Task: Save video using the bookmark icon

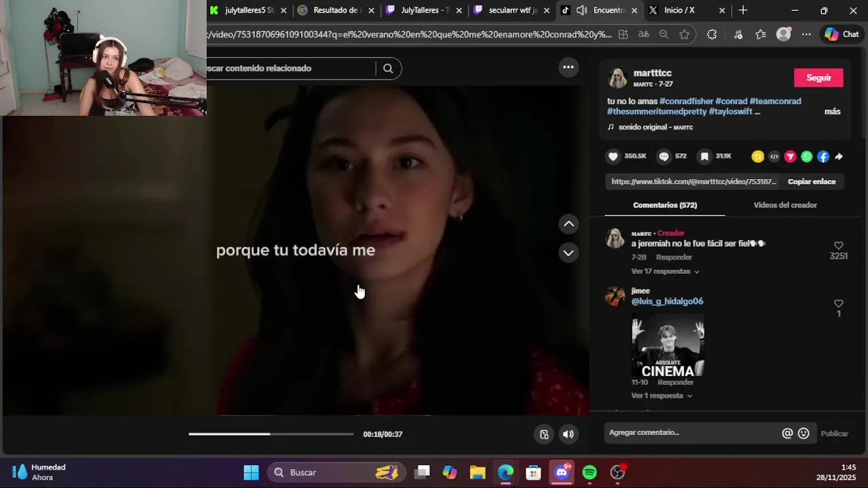Action: (x=705, y=157)
